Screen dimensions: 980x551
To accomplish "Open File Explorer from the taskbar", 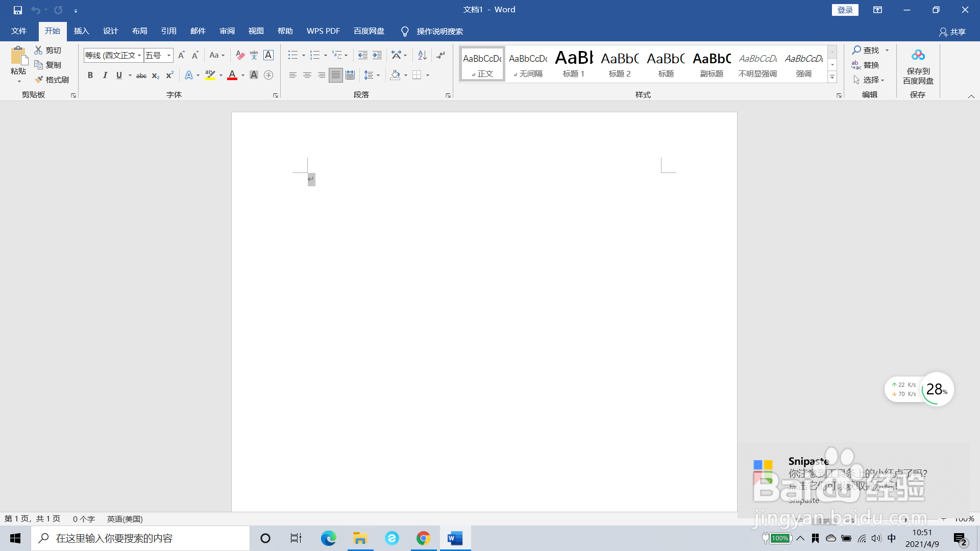I will click(360, 538).
